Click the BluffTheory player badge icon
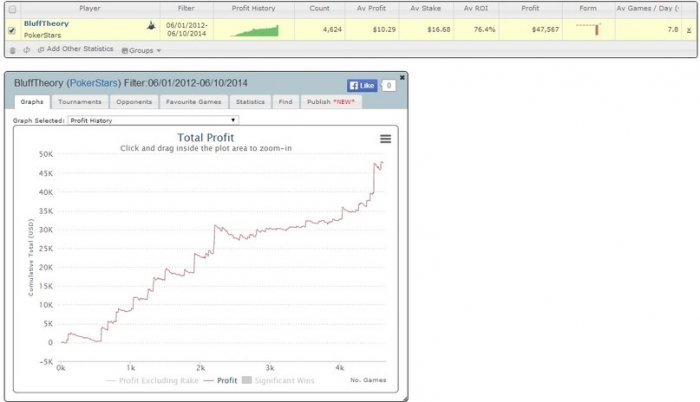This screenshot has height=402, width=700. pyautogui.click(x=151, y=25)
